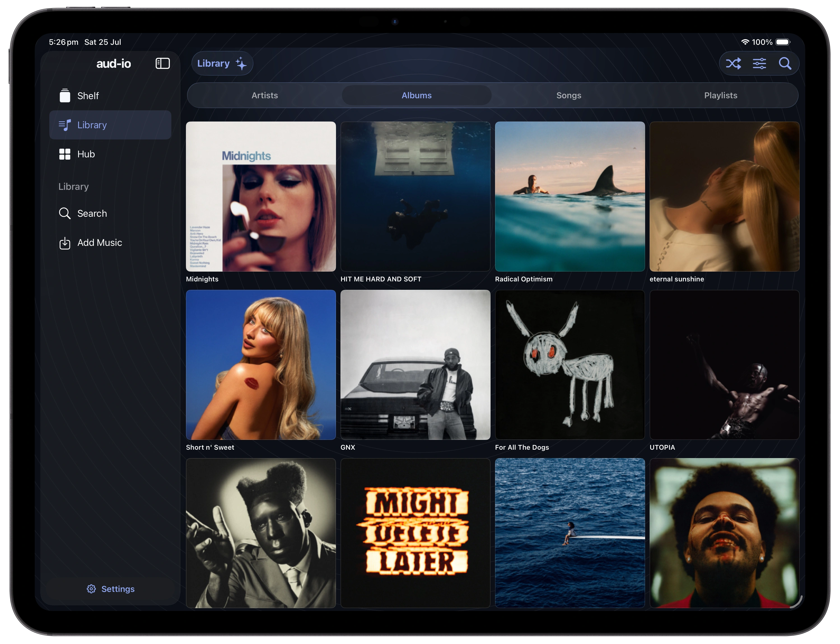Open the Radical Optimism album cover
The width and height of the screenshot is (840, 644).
[570, 197]
